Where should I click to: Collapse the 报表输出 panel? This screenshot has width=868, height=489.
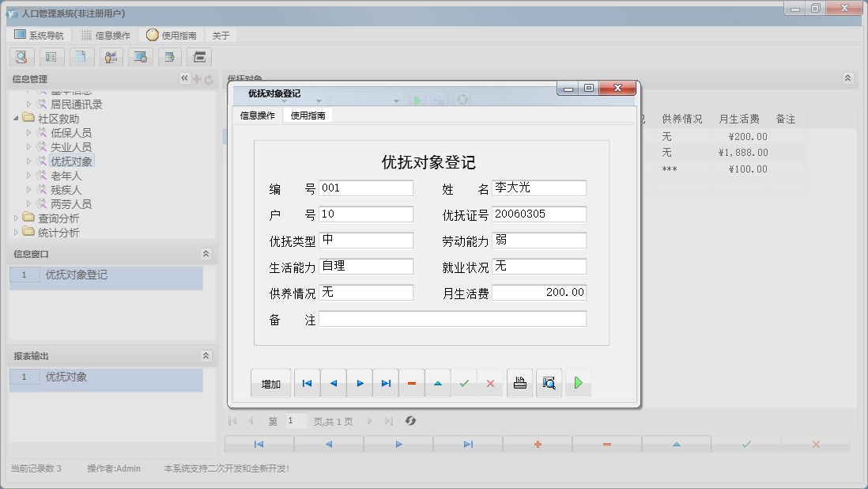[205, 356]
